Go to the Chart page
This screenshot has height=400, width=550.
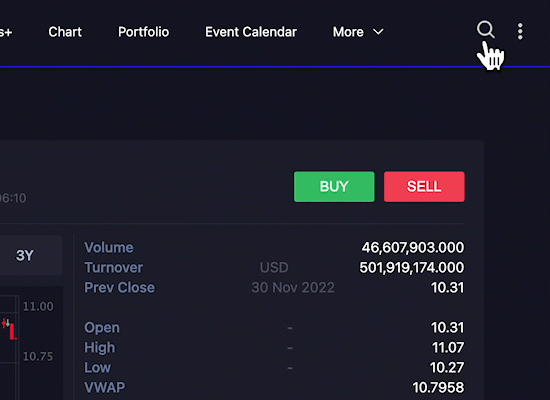tap(65, 32)
